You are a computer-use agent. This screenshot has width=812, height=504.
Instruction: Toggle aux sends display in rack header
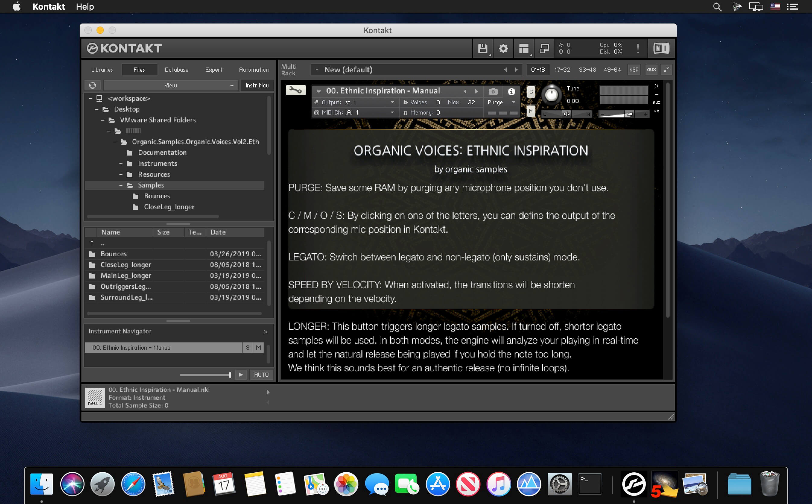click(651, 69)
